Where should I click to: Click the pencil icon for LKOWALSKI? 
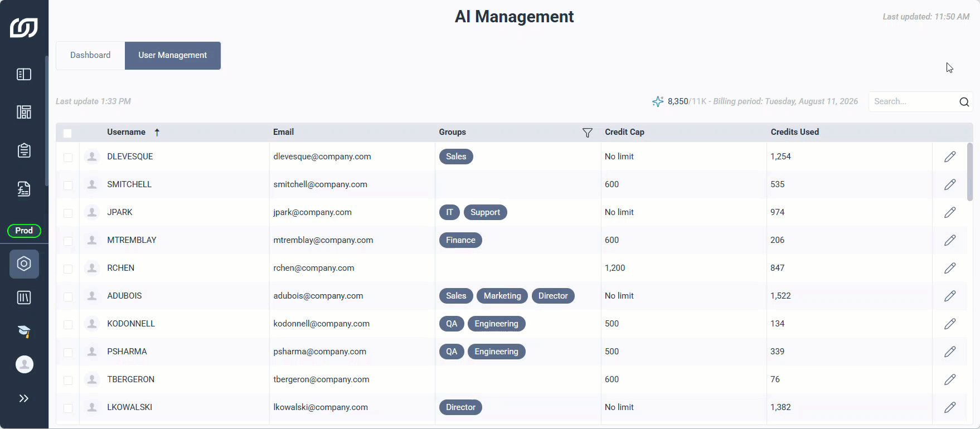coord(950,407)
